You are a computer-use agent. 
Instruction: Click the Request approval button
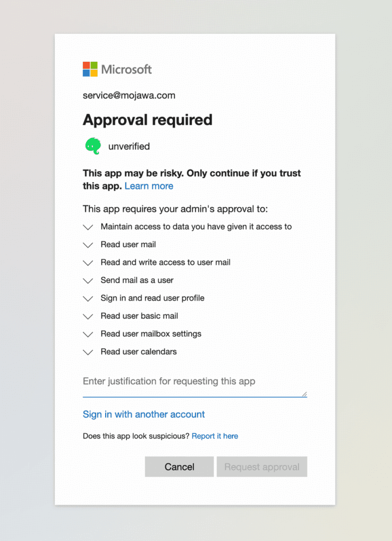tap(262, 467)
